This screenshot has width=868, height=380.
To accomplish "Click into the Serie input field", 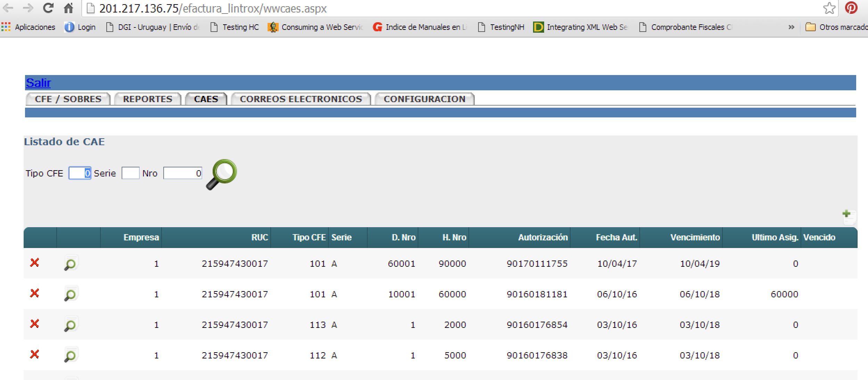I will coord(130,173).
